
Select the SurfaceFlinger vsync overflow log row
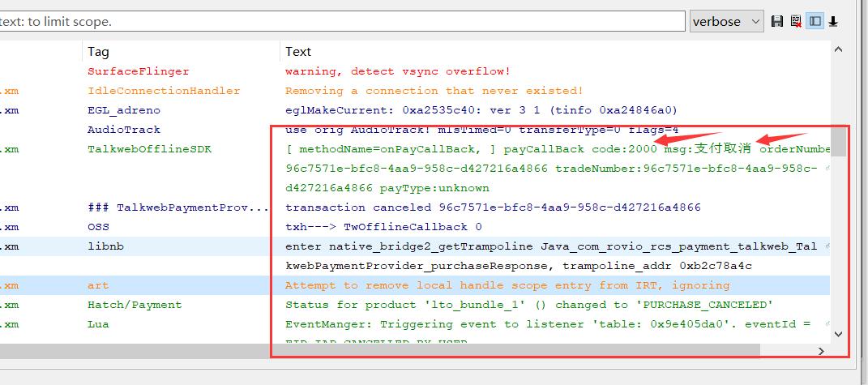point(397,71)
